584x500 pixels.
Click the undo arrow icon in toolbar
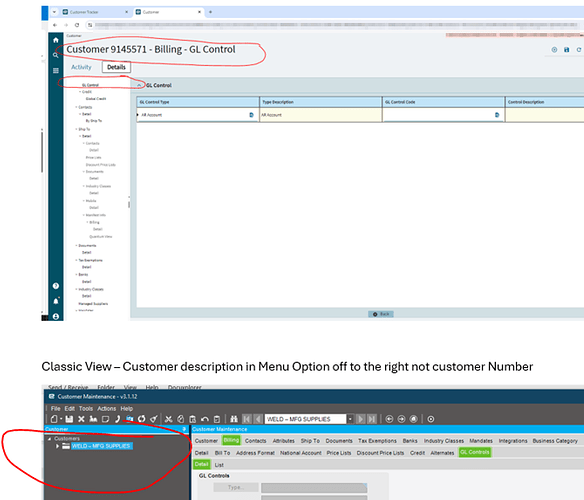tap(204, 419)
